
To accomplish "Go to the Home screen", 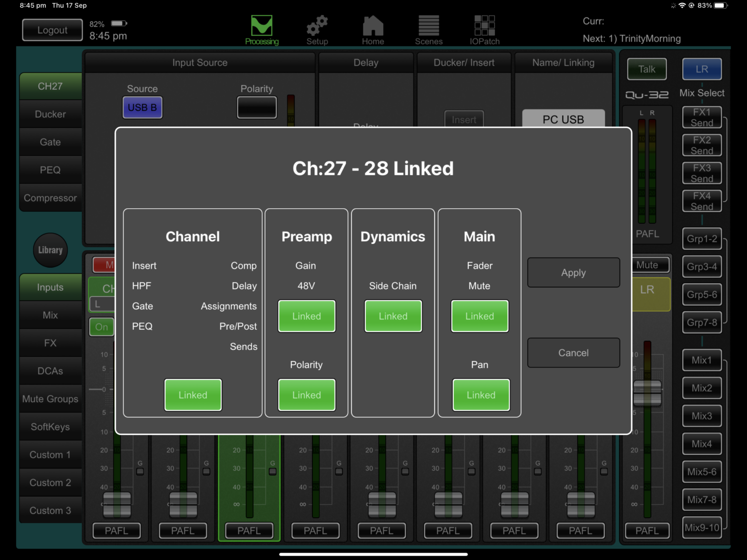I will [x=373, y=29].
